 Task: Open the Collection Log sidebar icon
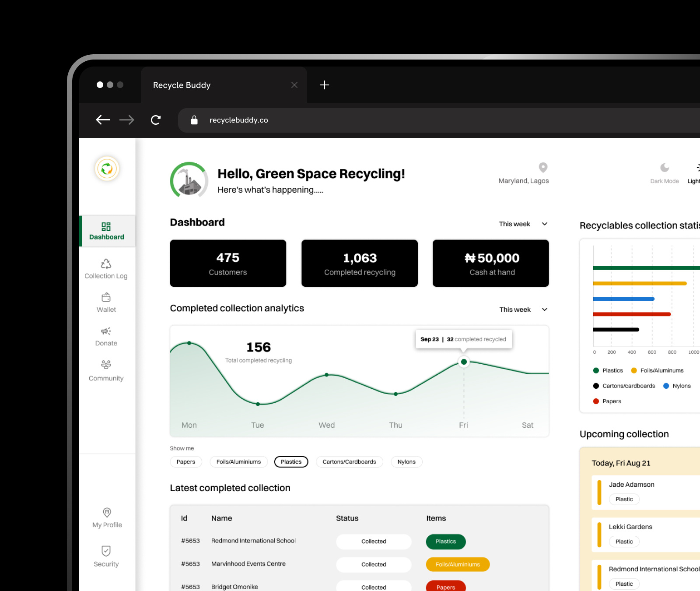pyautogui.click(x=106, y=264)
